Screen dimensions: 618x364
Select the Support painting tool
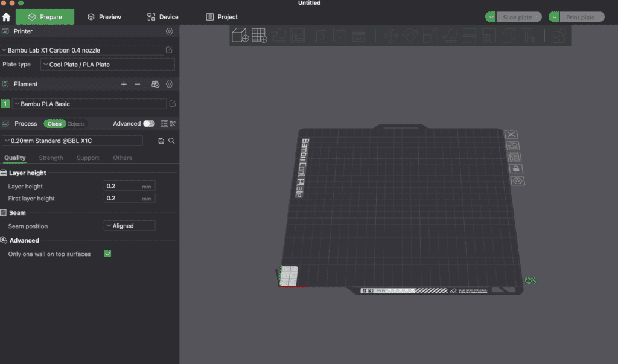489,36
